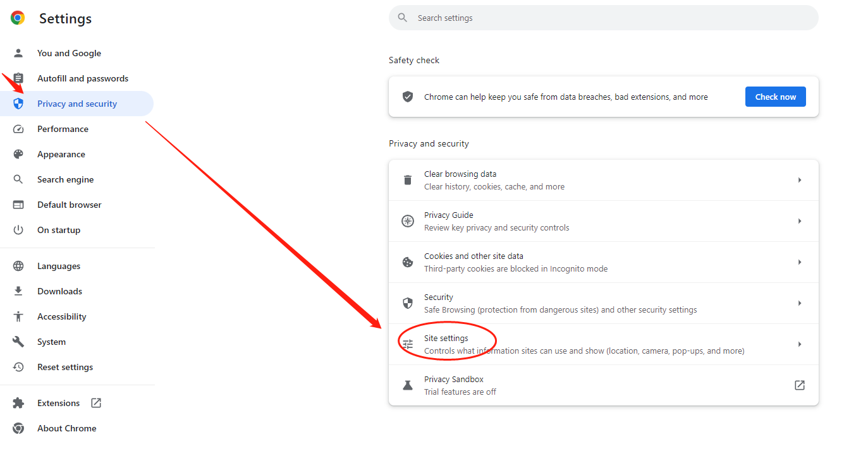Click the Safety check shield icon
The image size is (868, 468).
(408, 97)
